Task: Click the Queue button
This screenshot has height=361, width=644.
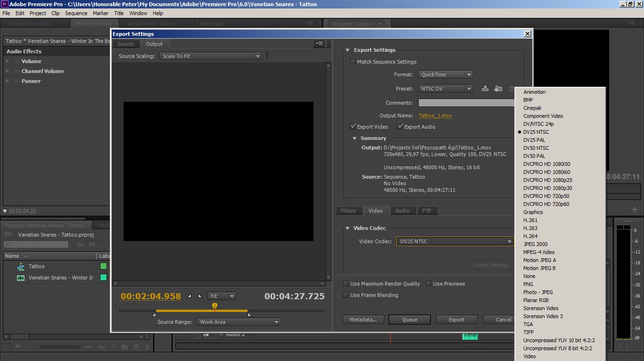Action: pyautogui.click(x=409, y=320)
